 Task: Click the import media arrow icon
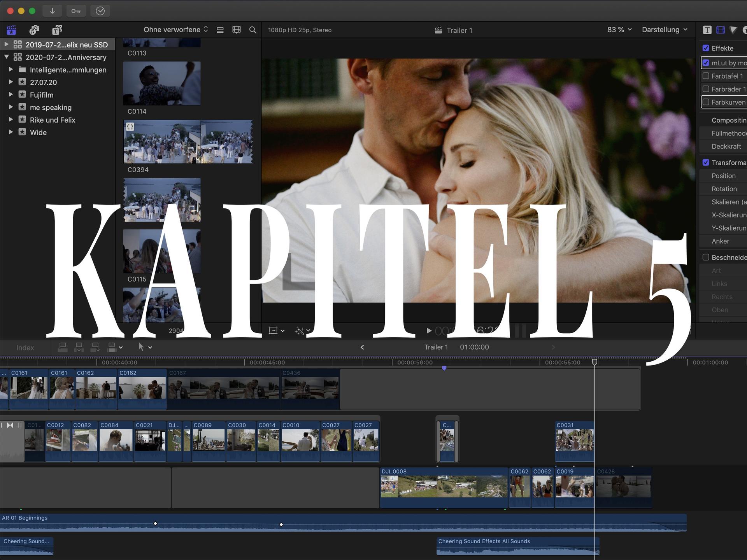(x=52, y=11)
